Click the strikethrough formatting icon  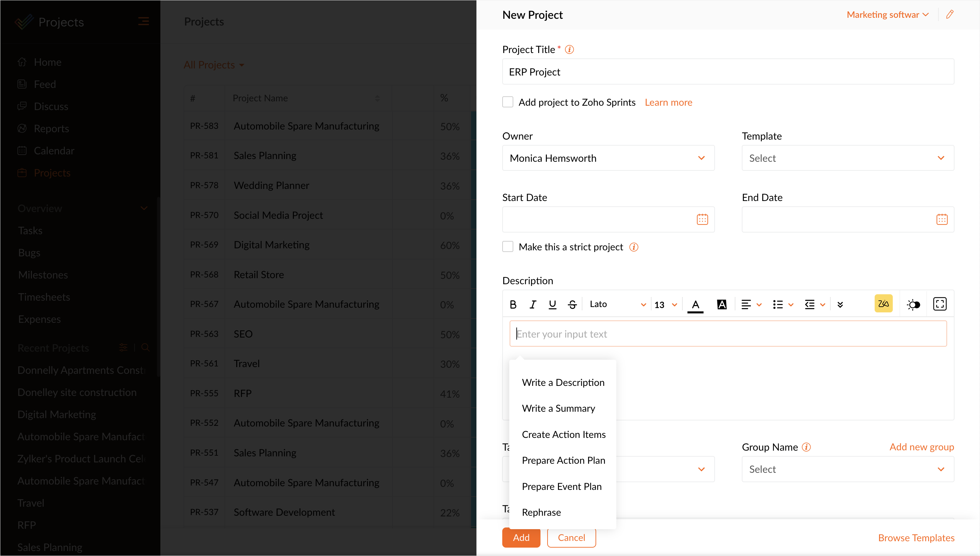(x=572, y=304)
